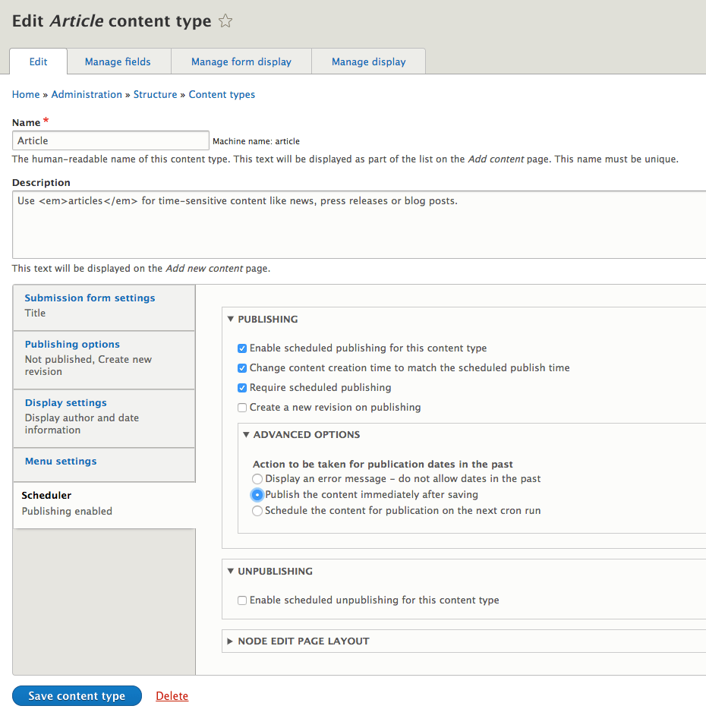Viewport: 706px width, 728px height.
Task: Click the red Delete link
Action: click(x=172, y=696)
